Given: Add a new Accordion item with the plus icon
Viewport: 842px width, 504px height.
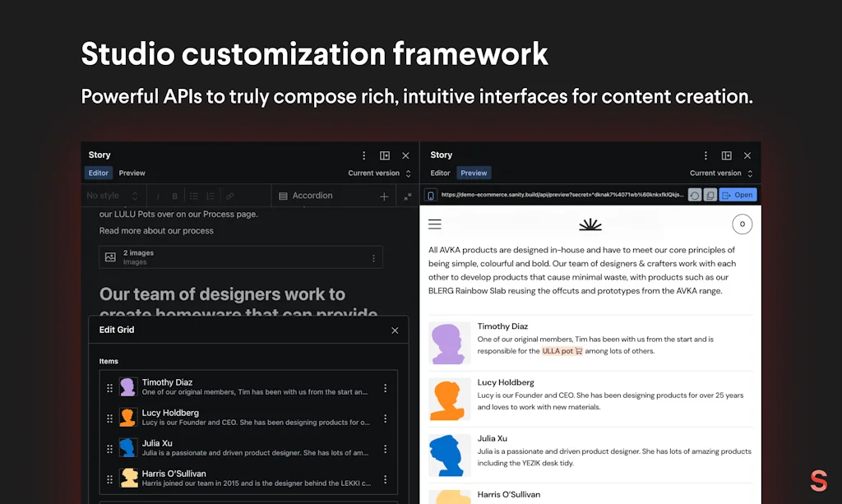Looking at the screenshot, I should [383, 195].
